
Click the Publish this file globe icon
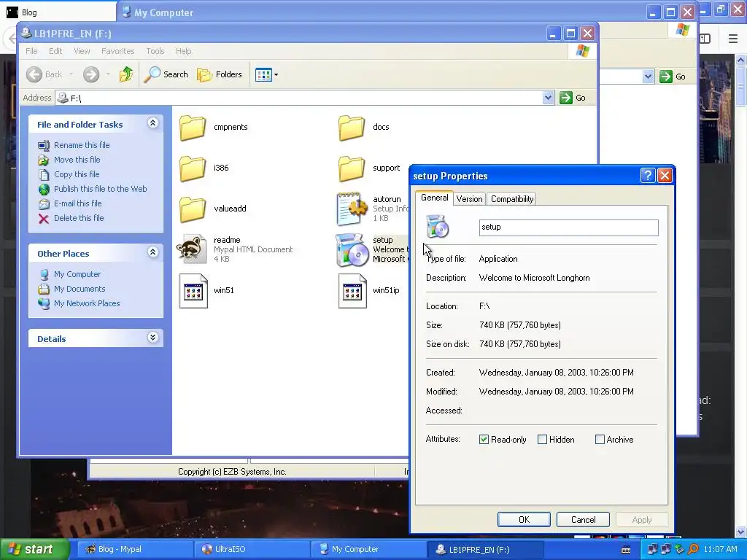tap(44, 190)
